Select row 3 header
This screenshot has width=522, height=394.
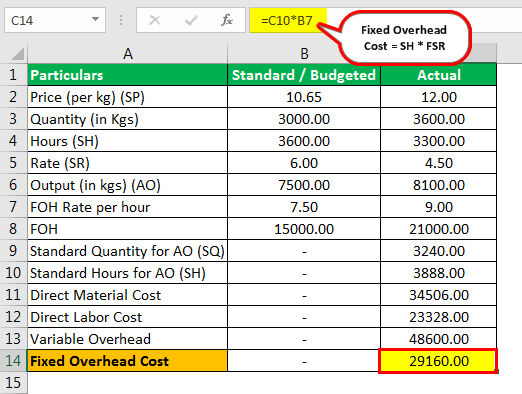pos(13,119)
